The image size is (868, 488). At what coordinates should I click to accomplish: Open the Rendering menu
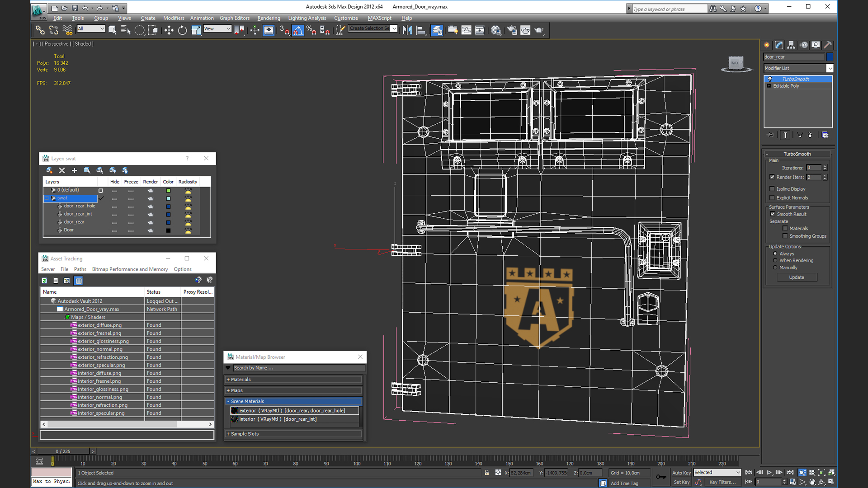coord(269,18)
